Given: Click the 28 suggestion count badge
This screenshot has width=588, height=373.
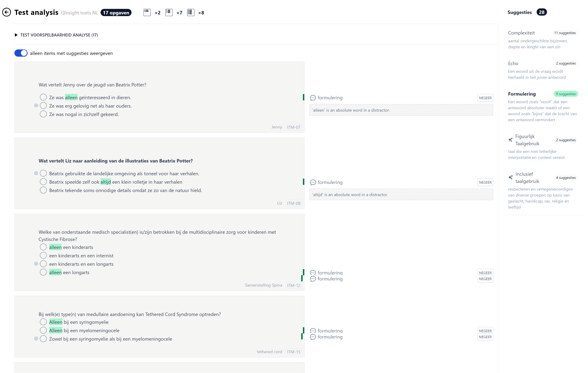Looking at the screenshot, I should coord(542,12).
